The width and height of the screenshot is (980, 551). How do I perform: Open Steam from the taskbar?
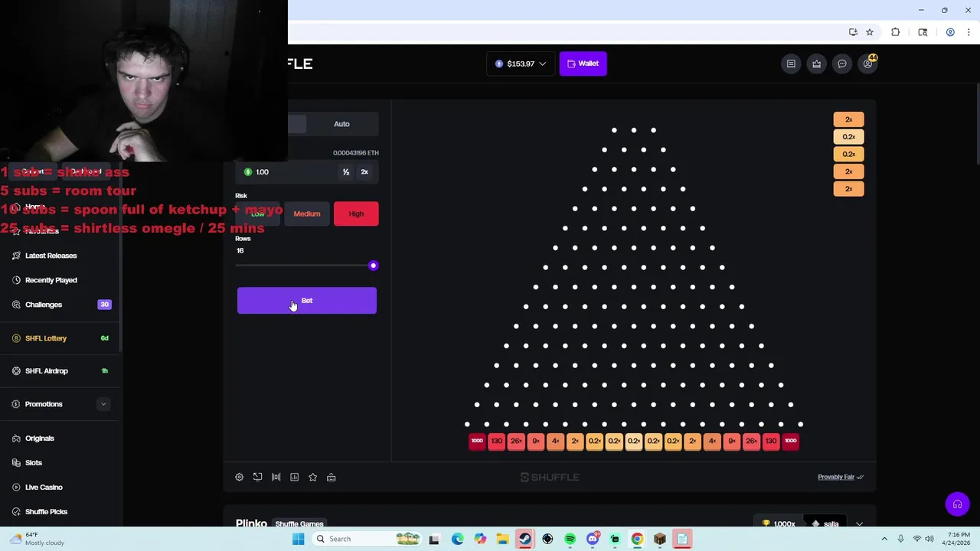[x=524, y=539]
